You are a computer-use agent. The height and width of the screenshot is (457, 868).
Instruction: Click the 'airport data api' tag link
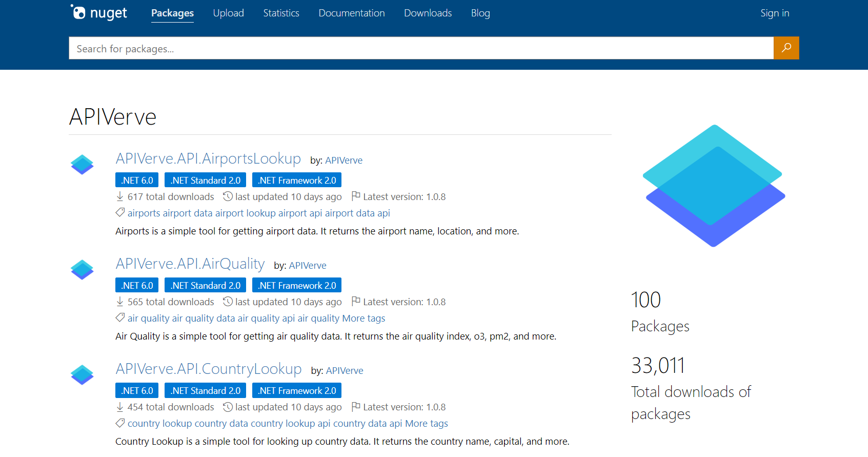point(357,213)
